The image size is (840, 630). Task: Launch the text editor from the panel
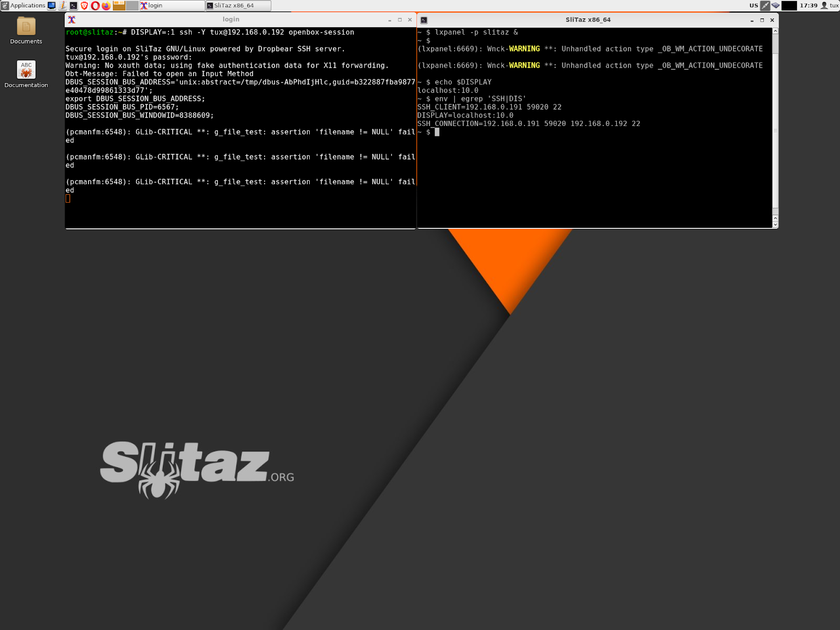coord(62,6)
